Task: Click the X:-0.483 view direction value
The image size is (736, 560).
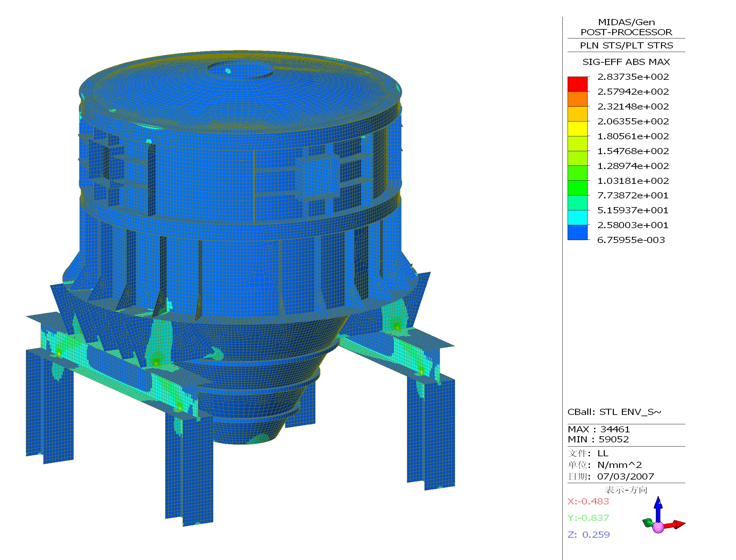Action: (x=588, y=501)
